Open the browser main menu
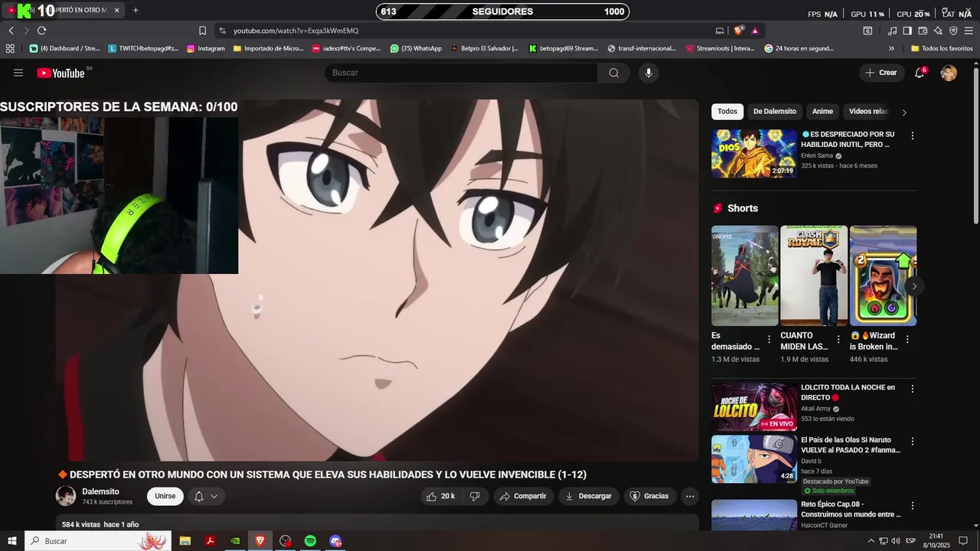This screenshot has height=551, width=980. click(969, 31)
